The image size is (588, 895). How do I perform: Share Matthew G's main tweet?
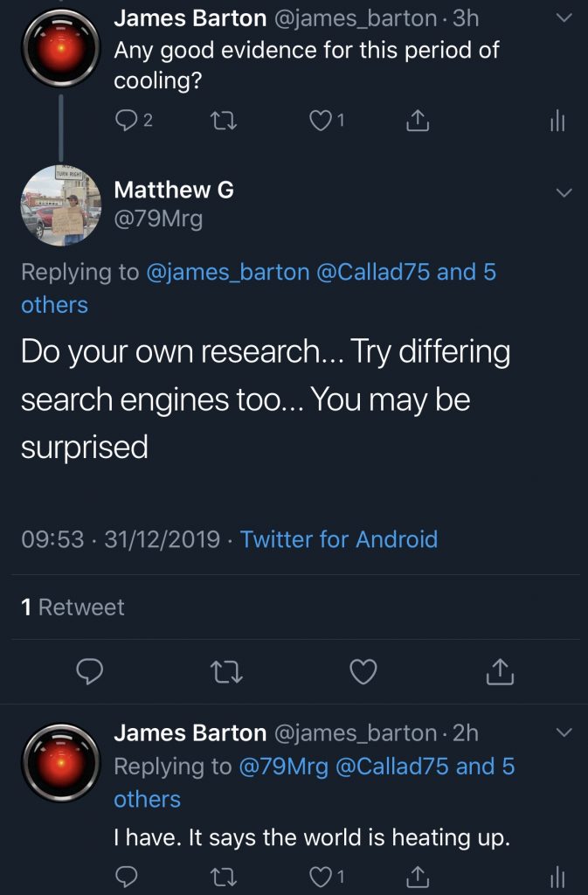point(497,671)
